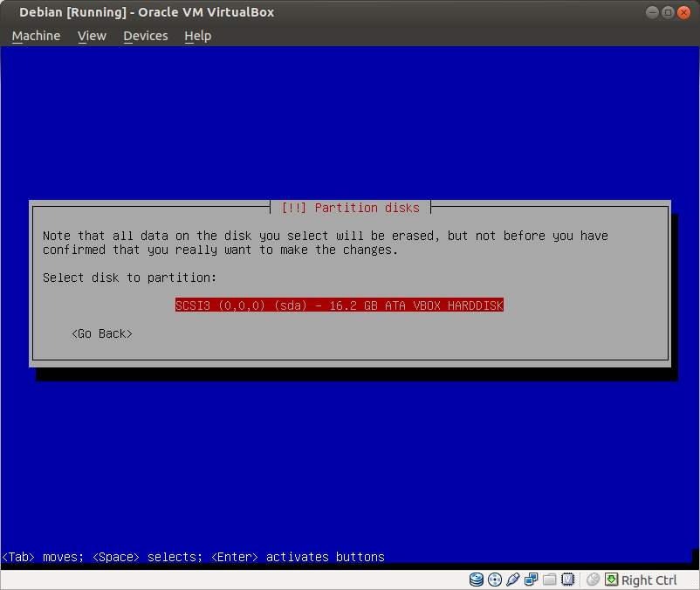Click the optical disc (CD/DVD) status icon

tap(495, 580)
